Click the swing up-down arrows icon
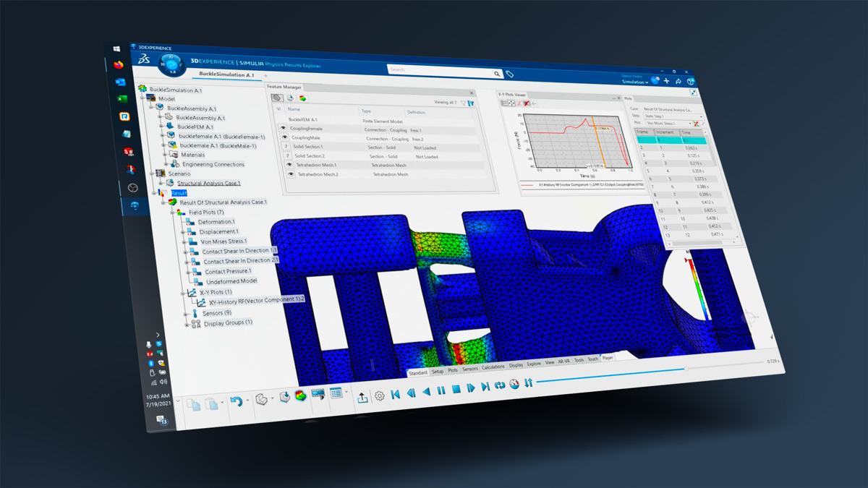 (529, 382)
